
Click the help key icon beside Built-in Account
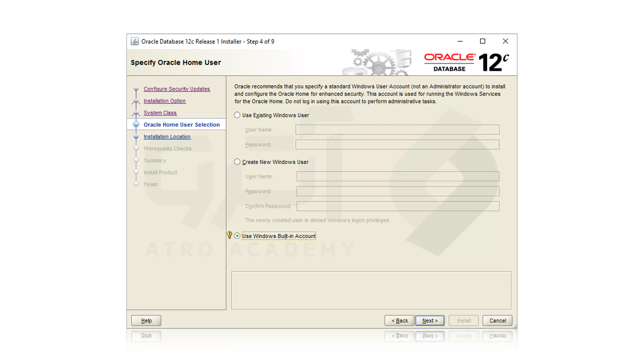[229, 235]
